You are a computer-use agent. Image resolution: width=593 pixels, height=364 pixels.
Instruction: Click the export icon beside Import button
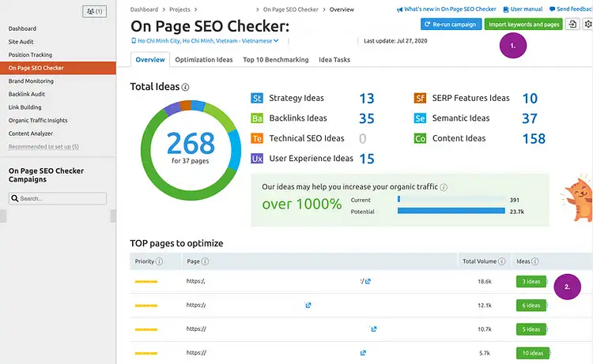(572, 24)
